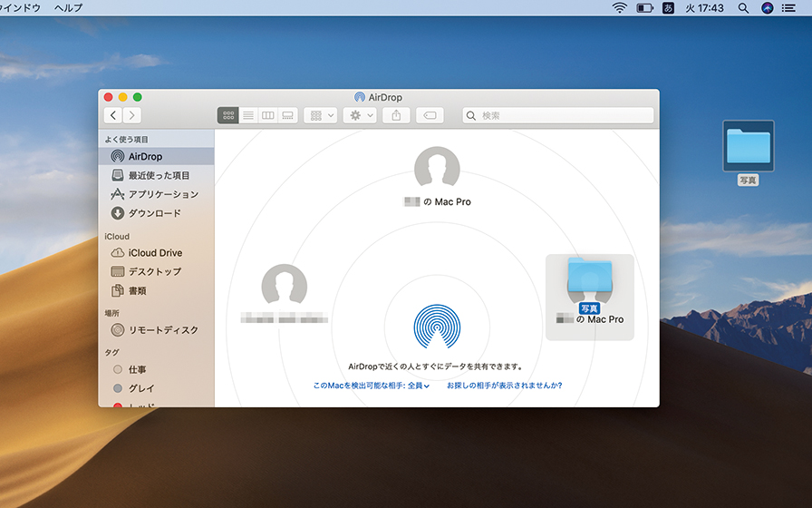Open Spotlight search in menu bar
The width and height of the screenshot is (812, 508).
pyautogui.click(x=743, y=7)
